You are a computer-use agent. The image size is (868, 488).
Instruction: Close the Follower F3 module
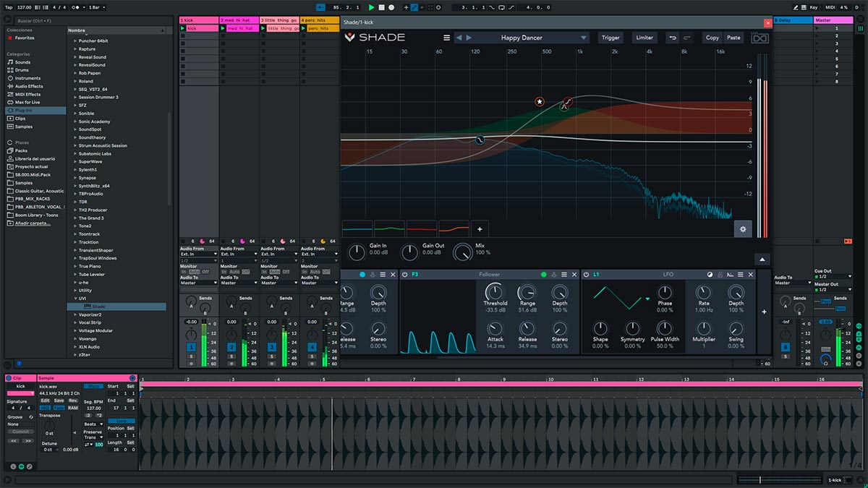click(576, 275)
